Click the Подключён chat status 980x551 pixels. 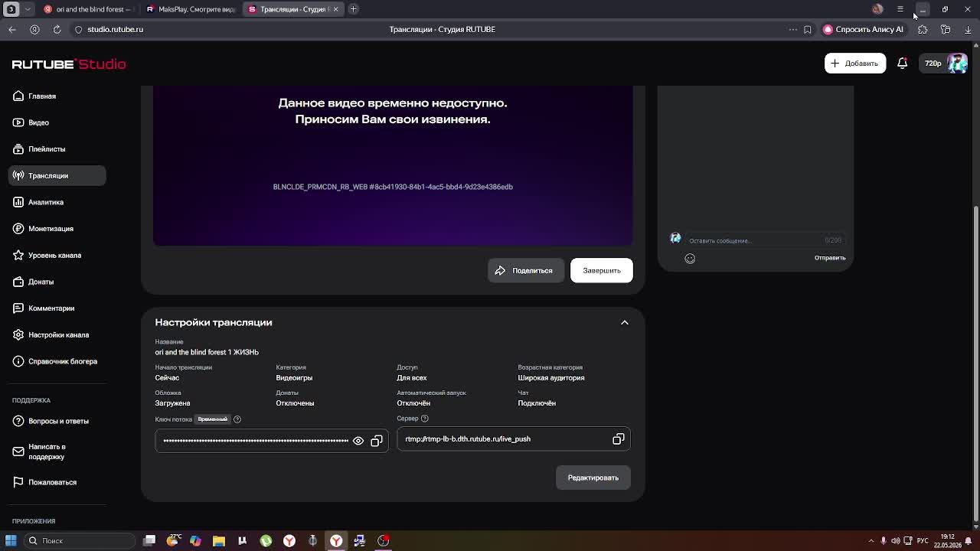point(537,403)
